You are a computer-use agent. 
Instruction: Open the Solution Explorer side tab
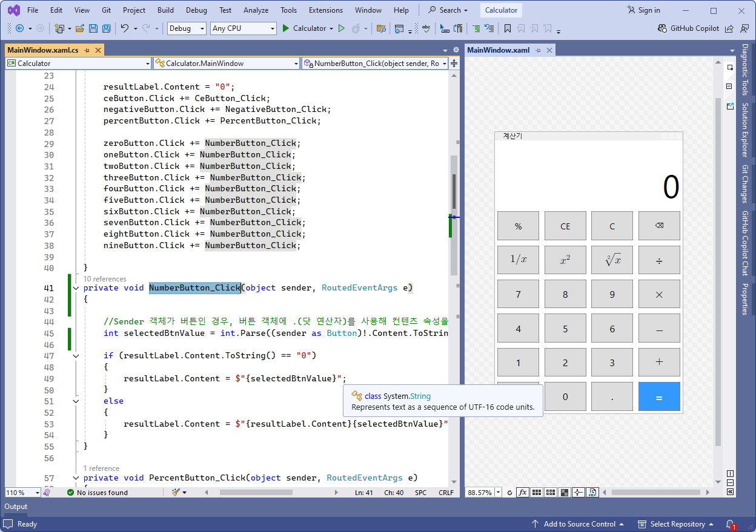coord(746,130)
